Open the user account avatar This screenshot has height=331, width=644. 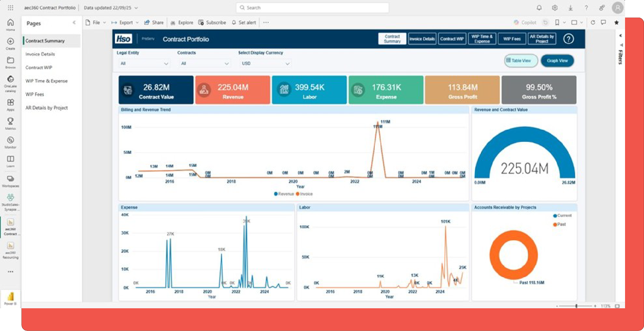click(x=618, y=8)
